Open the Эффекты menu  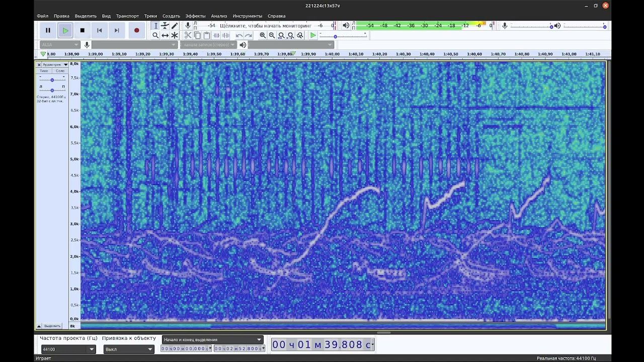195,16
